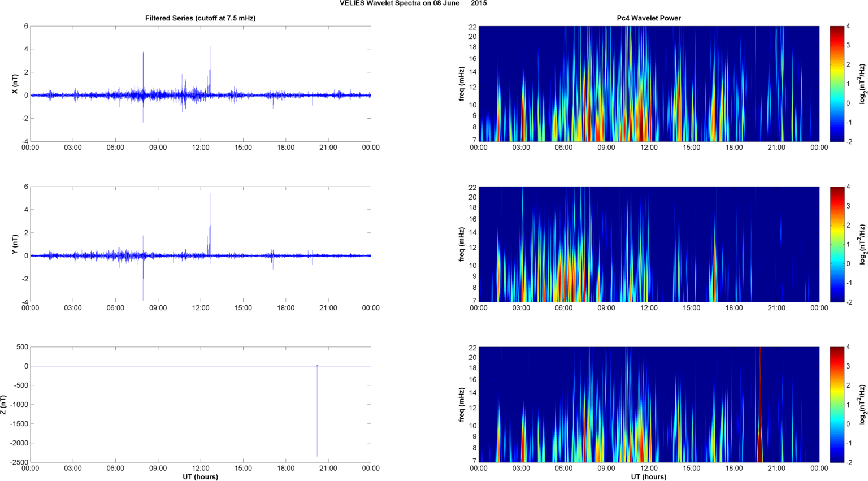Click the 12:00 tick label under X series plot
Screen dimensions: 868x481
pos(201,148)
